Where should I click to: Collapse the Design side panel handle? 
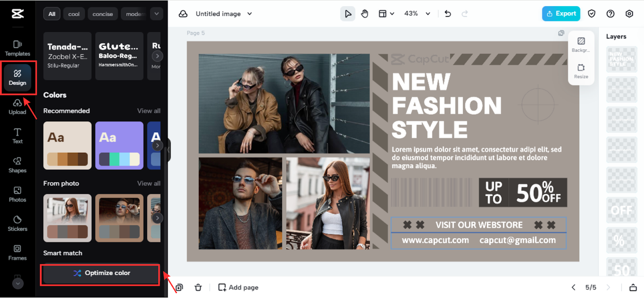pos(169,150)
